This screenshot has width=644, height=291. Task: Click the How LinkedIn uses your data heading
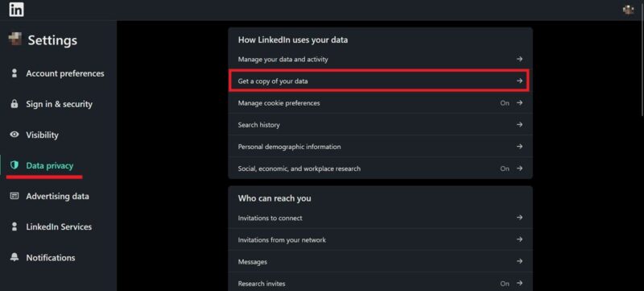click(x=293, y=39)
